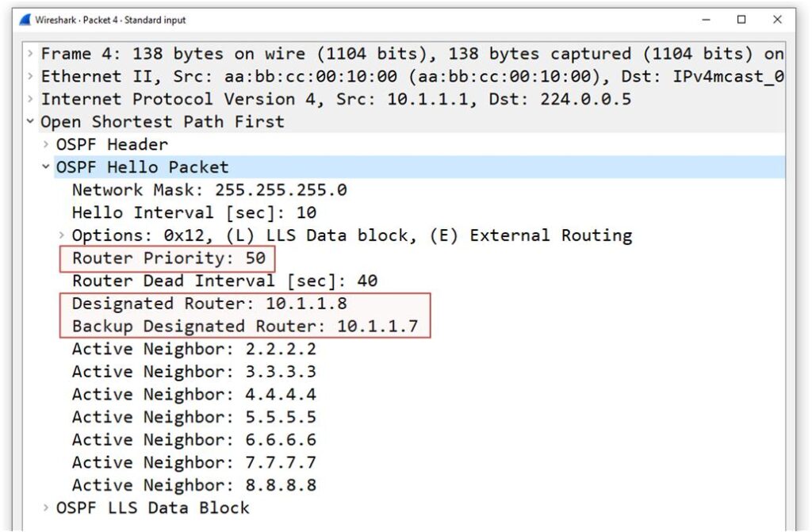
Task: Expand the OSPF Header subtree
Action: coord(45,145)
